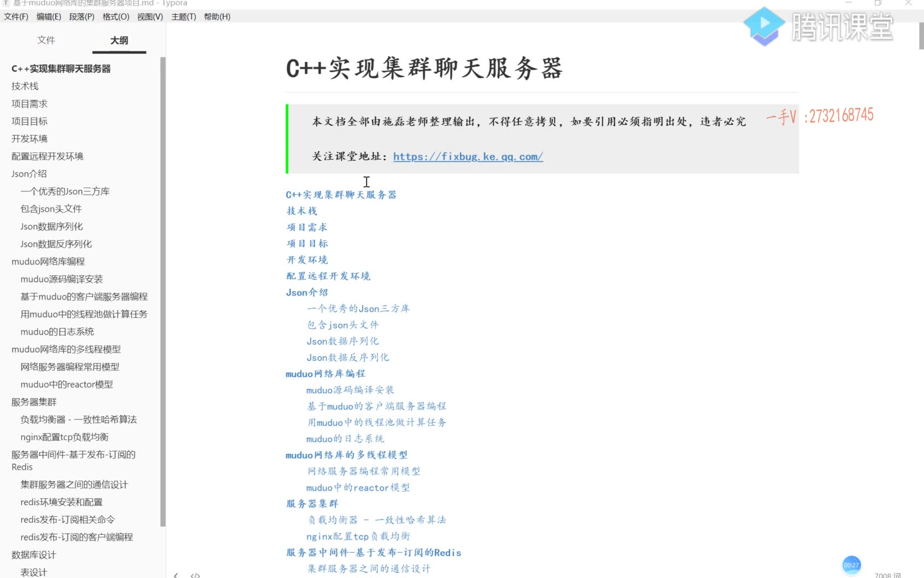
Task: Open fixbug.ke.qq.com course link
Action: (x=468, y=156)
